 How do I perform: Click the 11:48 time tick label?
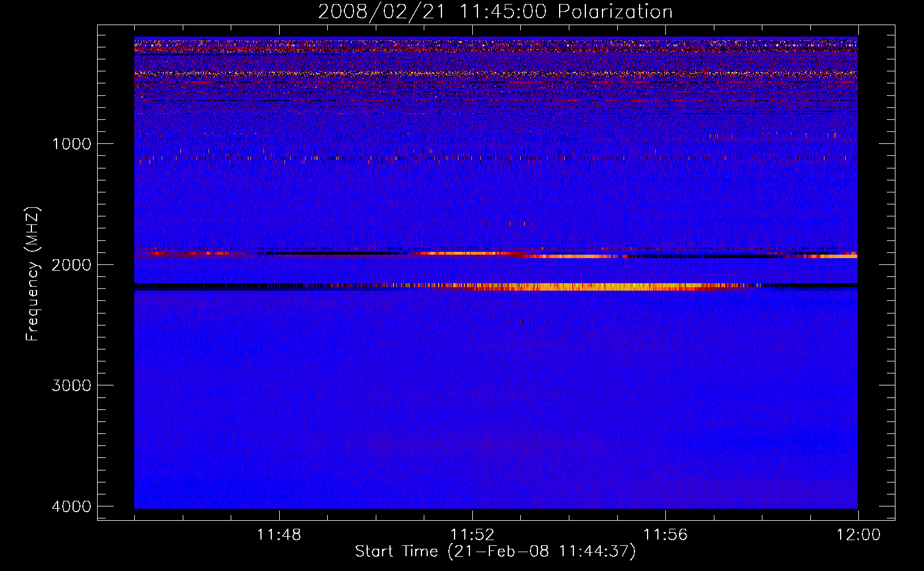[x=279, y=535]
